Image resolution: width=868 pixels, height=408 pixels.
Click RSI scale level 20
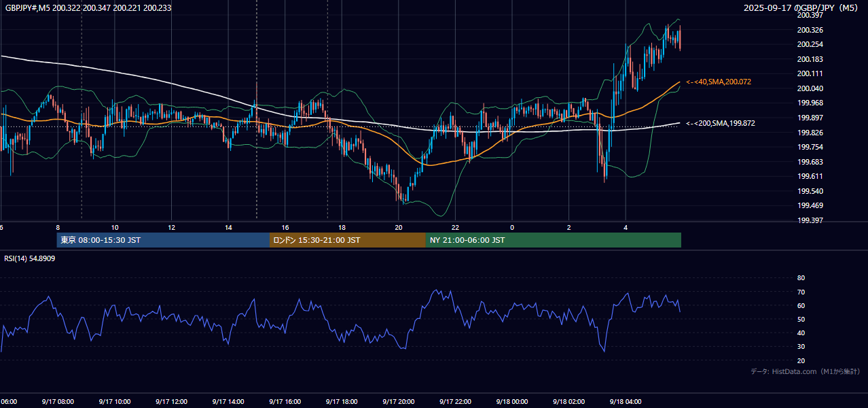click(801, 360)
